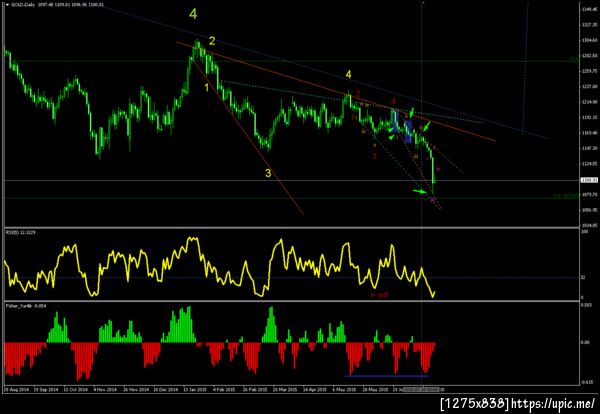Click the 1147.20 price axis label

point(589,148)
